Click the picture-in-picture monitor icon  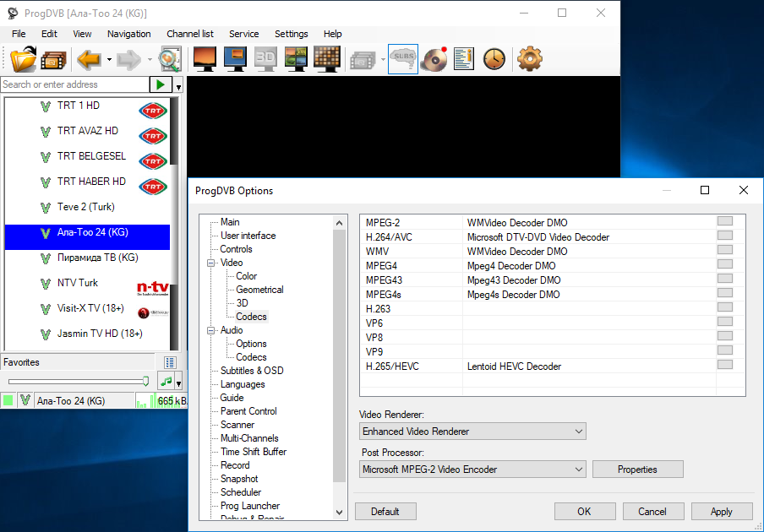point(296,59)
